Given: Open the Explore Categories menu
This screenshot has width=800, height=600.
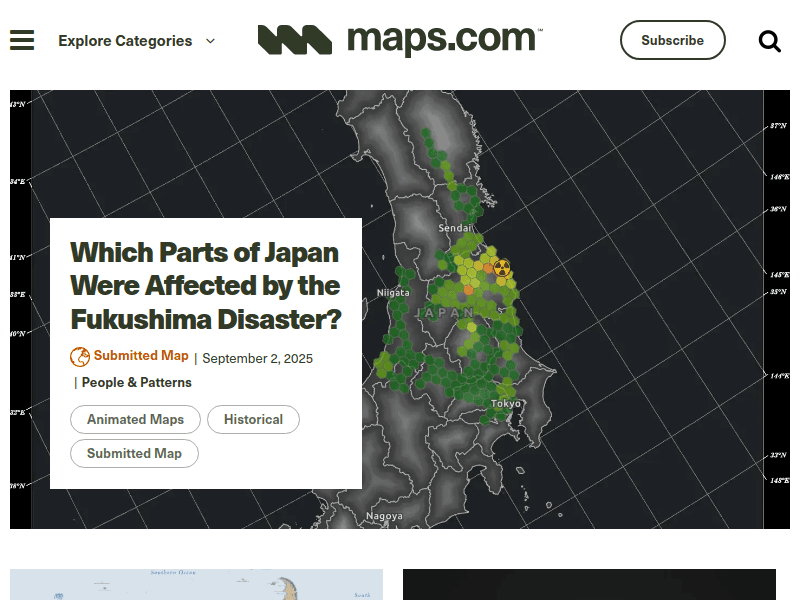Looking at the screenshot, I should tap(124, 41).
